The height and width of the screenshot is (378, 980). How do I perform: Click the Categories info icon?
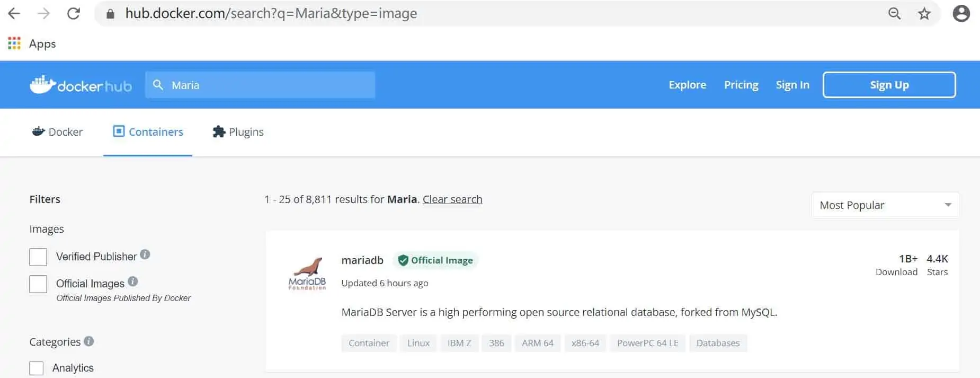pyautogui.click(x=89, y=341)
